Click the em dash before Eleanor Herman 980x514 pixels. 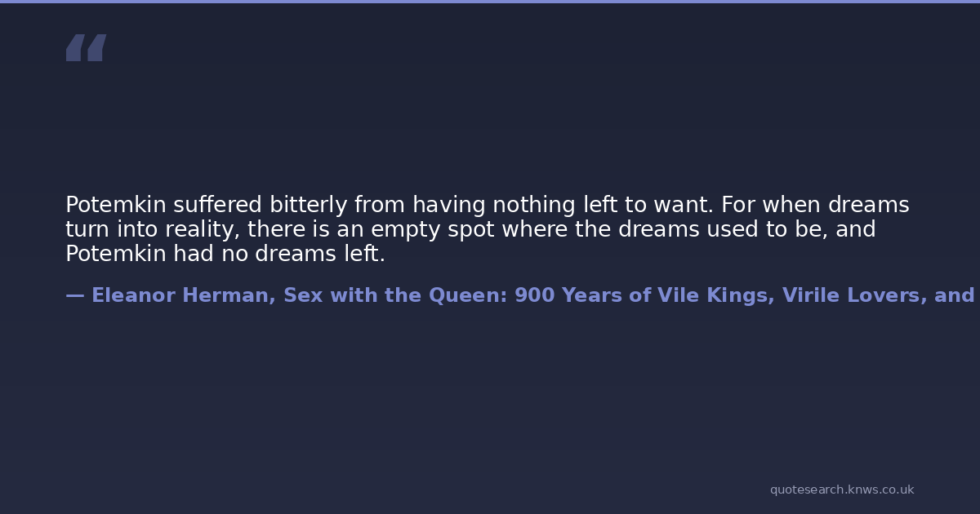click(x=74, y=295)
